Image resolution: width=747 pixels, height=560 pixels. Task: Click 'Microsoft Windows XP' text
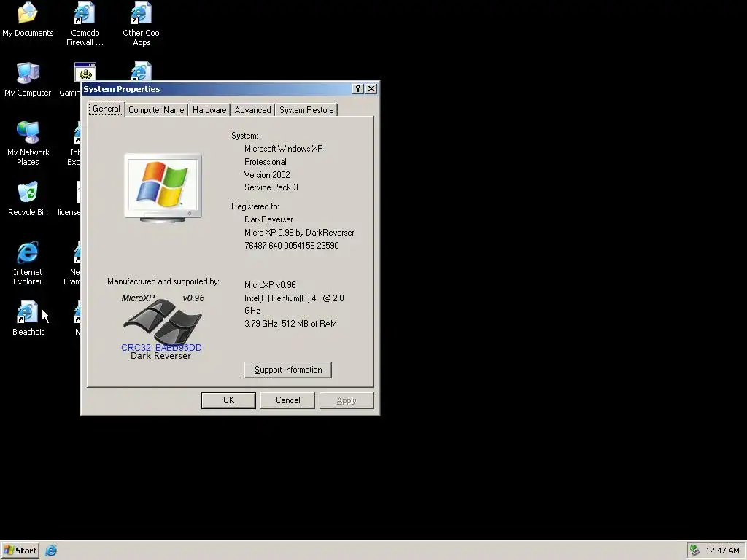pos(284,149)
